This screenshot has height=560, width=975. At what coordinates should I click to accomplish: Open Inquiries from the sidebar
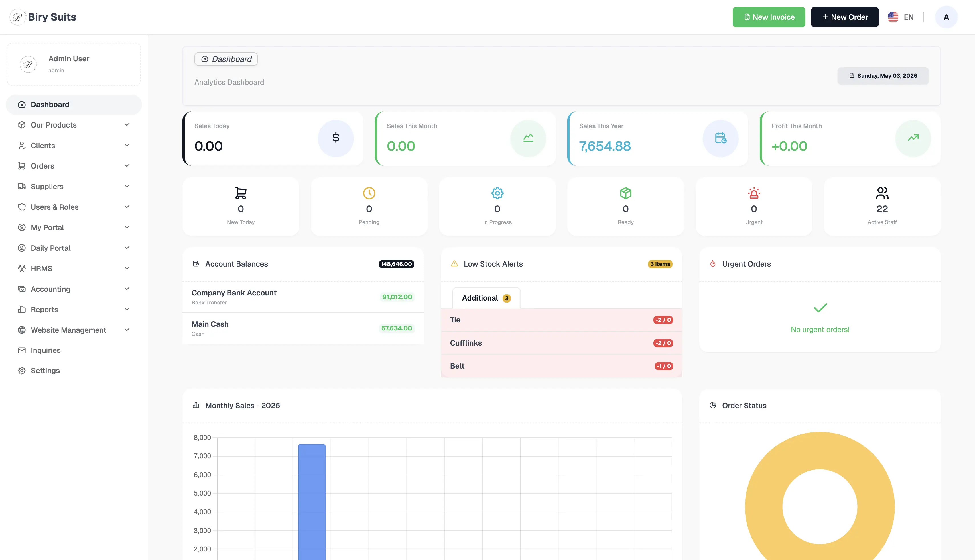coord(74,350)
